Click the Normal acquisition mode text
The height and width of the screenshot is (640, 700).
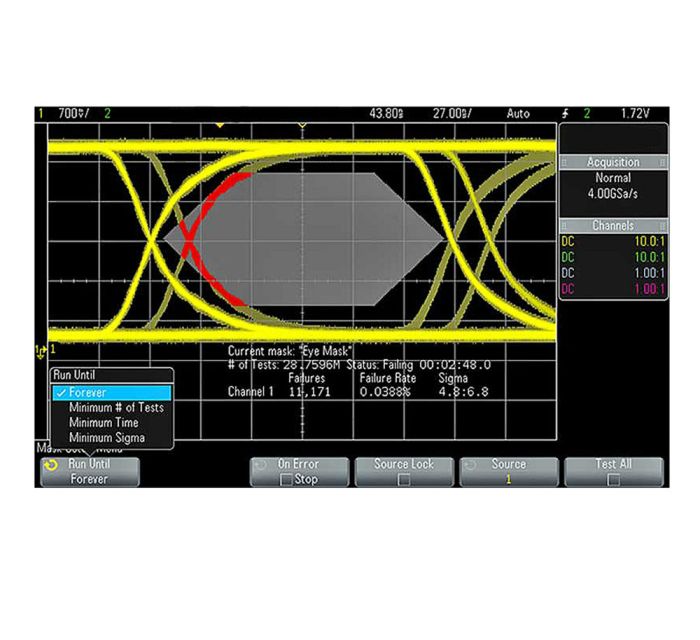tap(613, 178)
